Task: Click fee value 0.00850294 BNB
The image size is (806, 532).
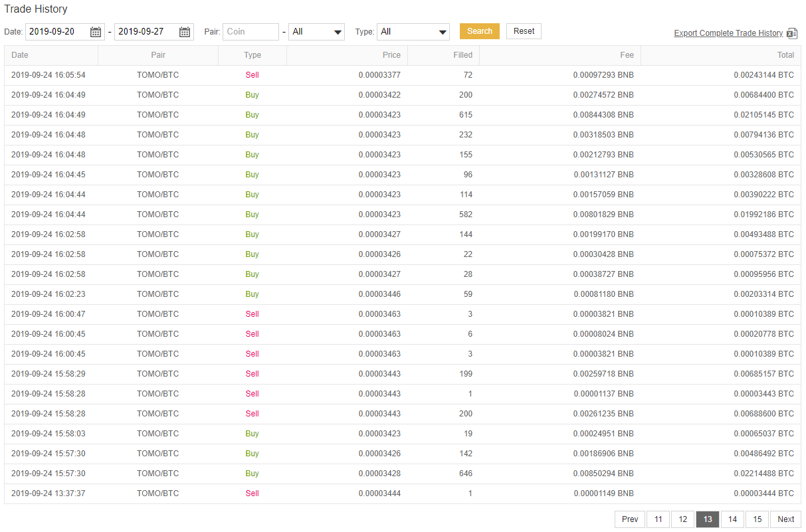Action: point(603,474)
